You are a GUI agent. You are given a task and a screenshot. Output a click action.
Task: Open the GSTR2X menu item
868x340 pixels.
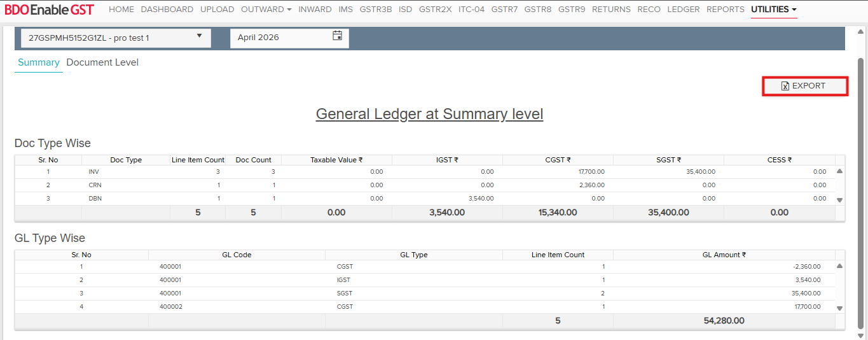[x=436, y=10]
